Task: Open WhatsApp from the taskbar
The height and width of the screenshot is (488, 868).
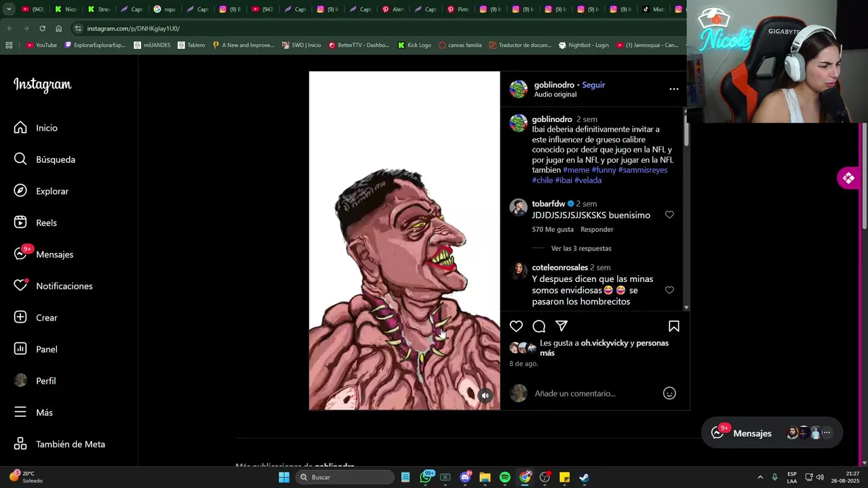Action: pos(426,477)
